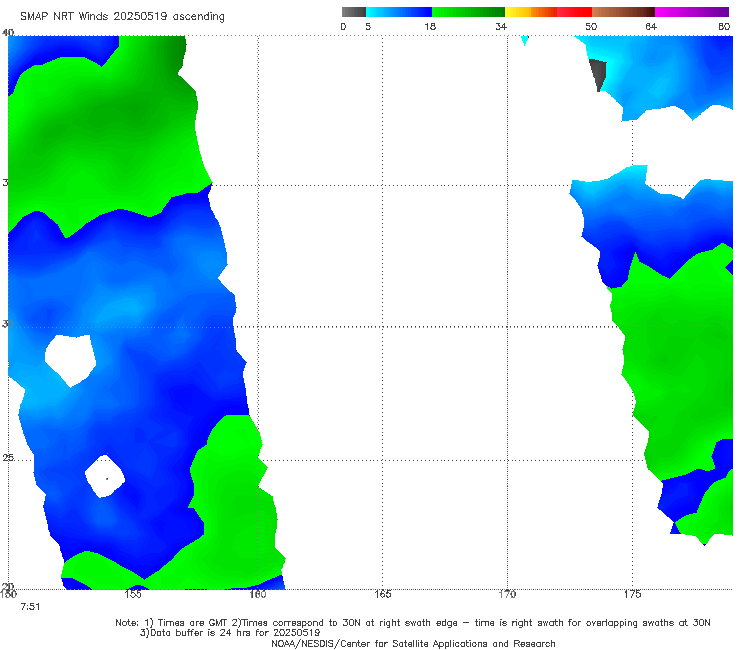Click the longitude label '165'
Viewport: 740px width, 650px height.
pyautogui.click(x=383, y=594)
